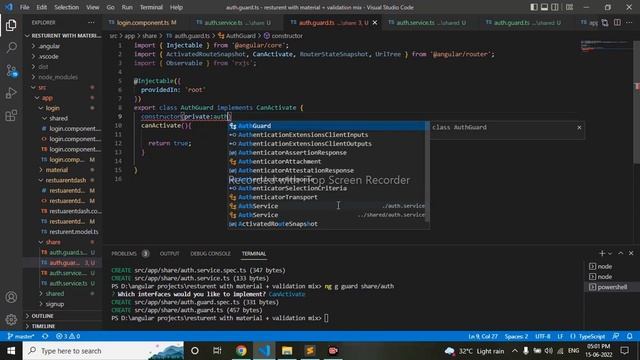The height and width of the screenshot is (360, 640).
Task: Open resturent.model.ts file
Action: (x=73, y=232)
